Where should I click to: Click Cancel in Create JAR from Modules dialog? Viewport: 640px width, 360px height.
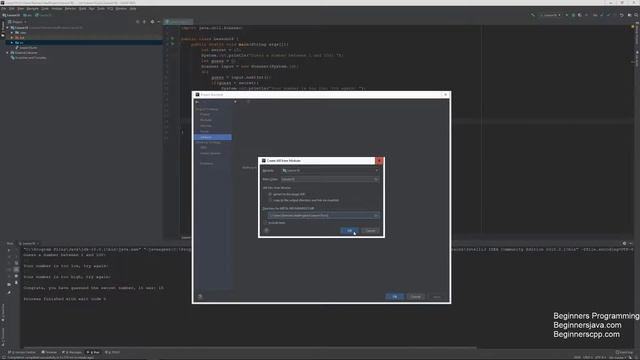(370, 231)
